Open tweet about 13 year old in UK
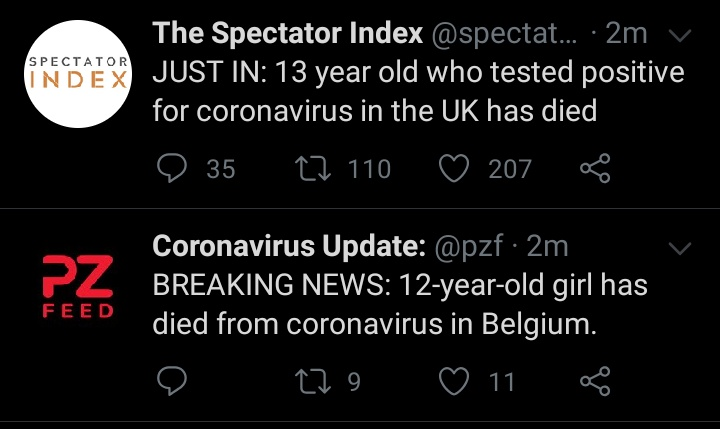Viewport: 720px width, 429px height. tap(418, 91)
